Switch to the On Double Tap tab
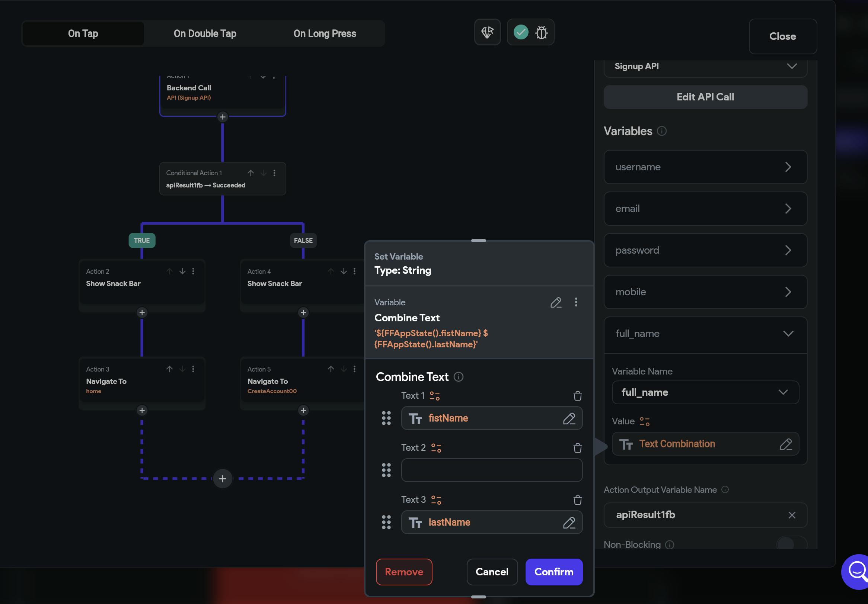The width and height of the screenshot is (868, 604). tap(205, 33)
